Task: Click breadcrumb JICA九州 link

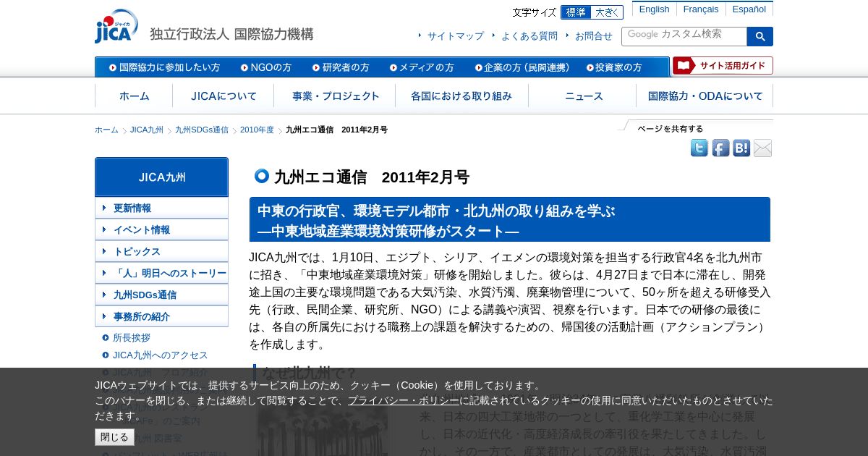Action: coord(147,130)
